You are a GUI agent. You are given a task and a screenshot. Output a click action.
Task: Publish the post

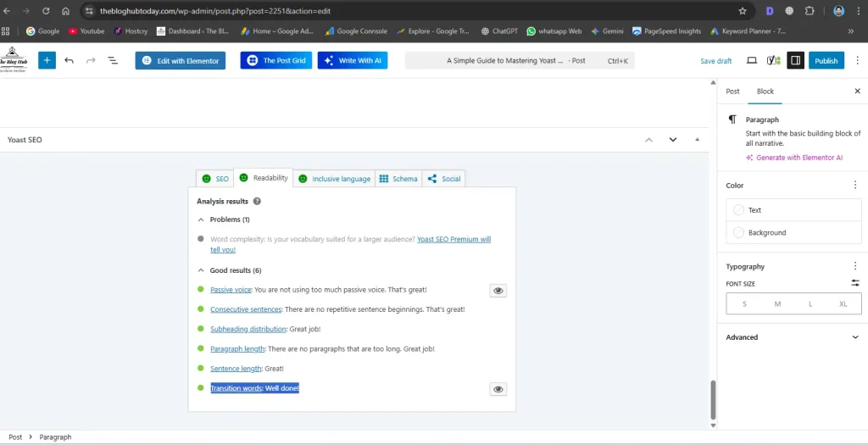click(x=826, y=60)
